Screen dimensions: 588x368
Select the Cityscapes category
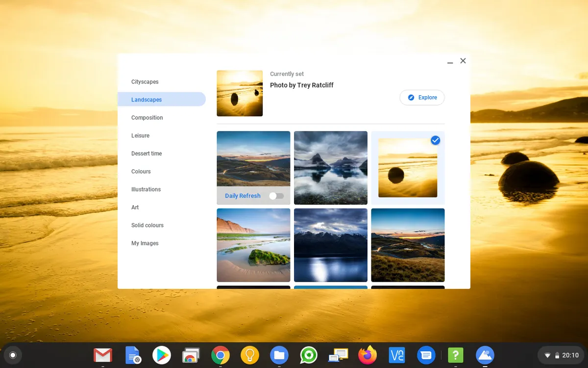[x=145, y=81]
